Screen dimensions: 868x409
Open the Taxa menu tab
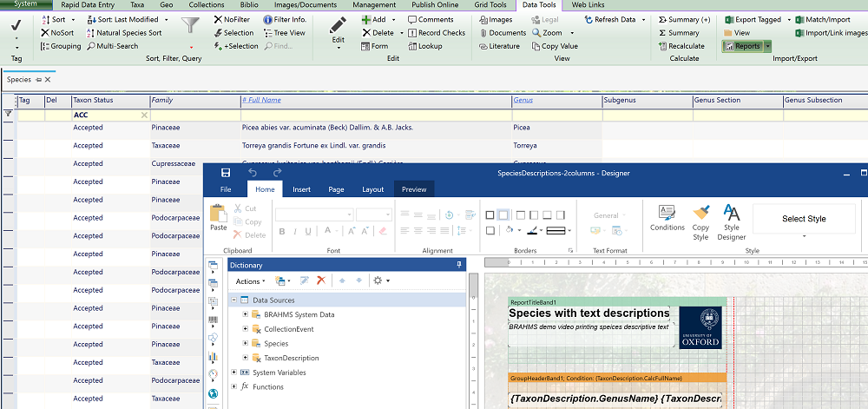point(138,5)
